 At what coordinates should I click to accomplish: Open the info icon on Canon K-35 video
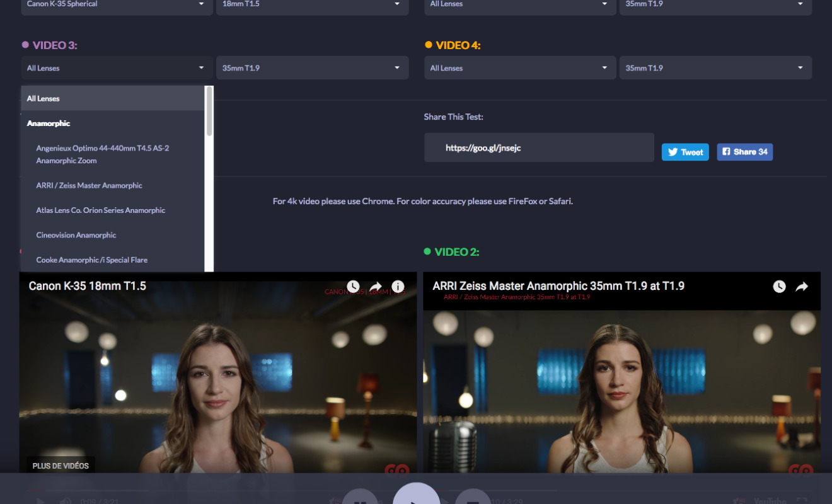(398, 287)
